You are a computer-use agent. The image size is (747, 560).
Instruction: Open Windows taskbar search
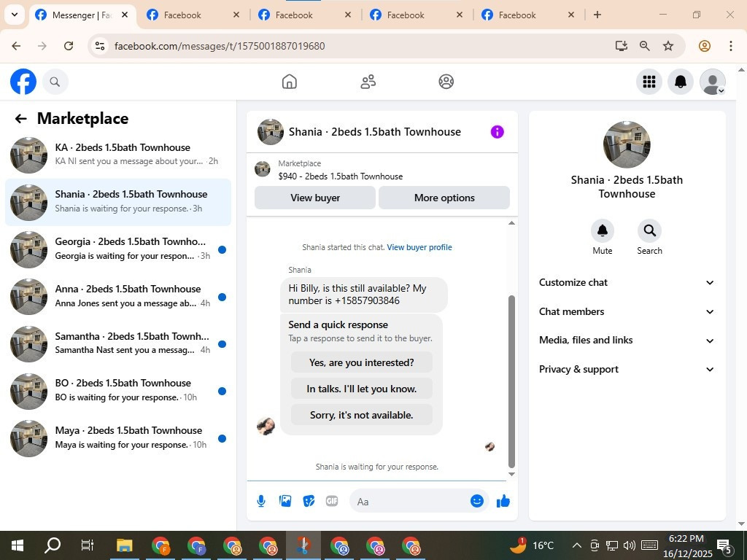53,545
